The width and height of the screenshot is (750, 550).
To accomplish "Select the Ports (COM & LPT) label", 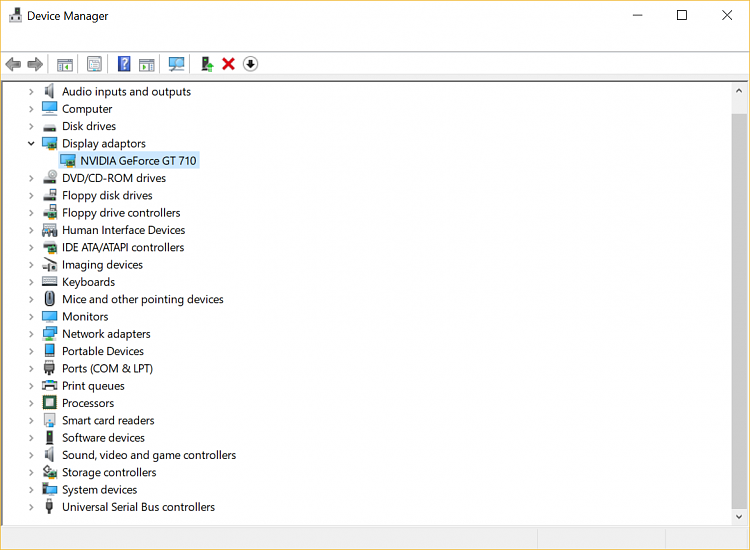I will tap(108, 368).
